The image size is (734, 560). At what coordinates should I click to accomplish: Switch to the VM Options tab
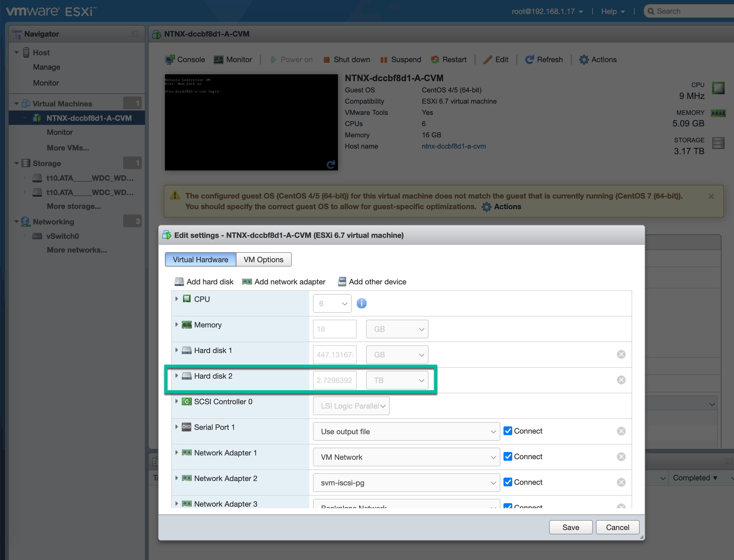tap(263, 260)
